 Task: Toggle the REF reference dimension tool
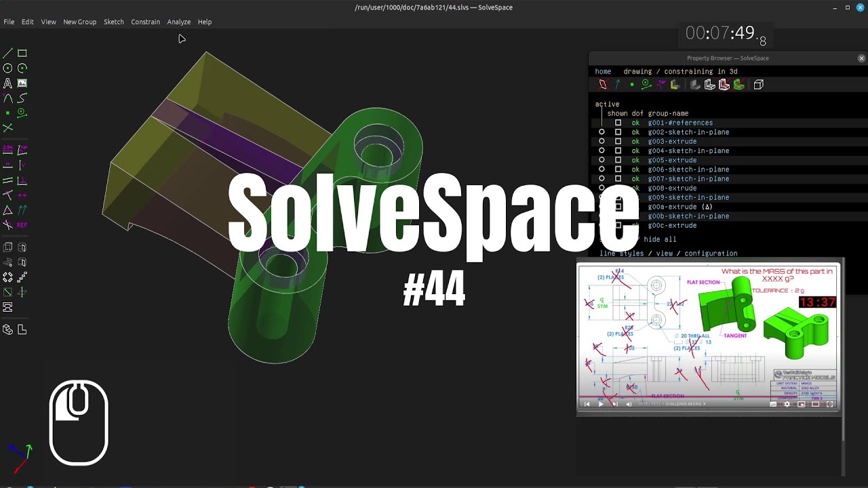click(22, 225)
